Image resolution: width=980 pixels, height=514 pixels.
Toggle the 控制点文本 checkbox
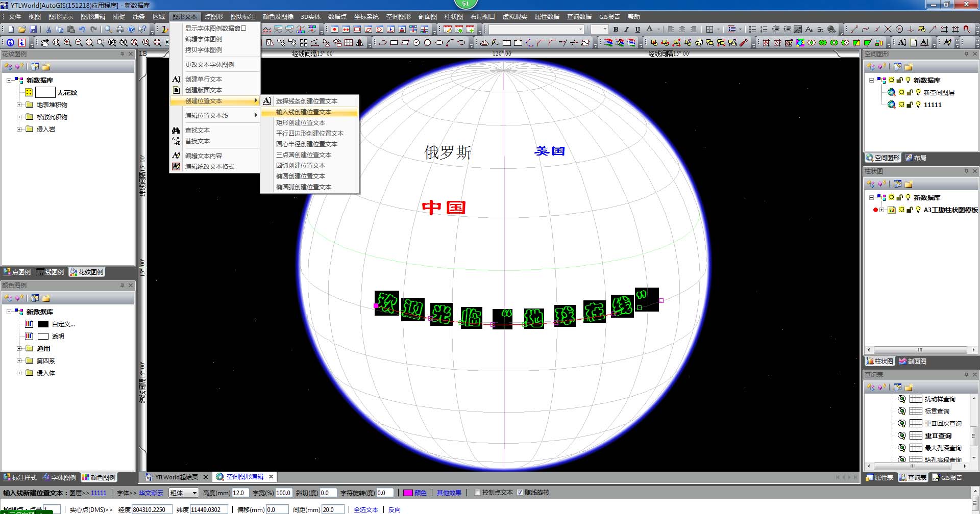pos(478,493)
